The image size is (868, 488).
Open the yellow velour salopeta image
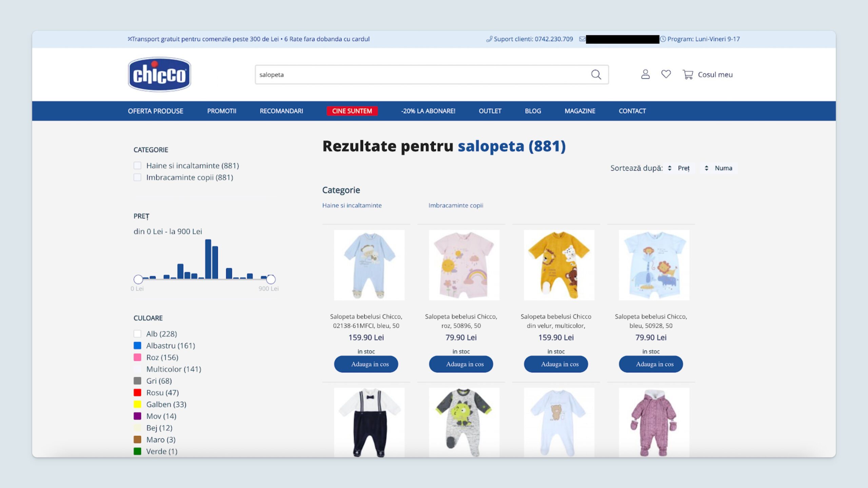tap(559, 265)
